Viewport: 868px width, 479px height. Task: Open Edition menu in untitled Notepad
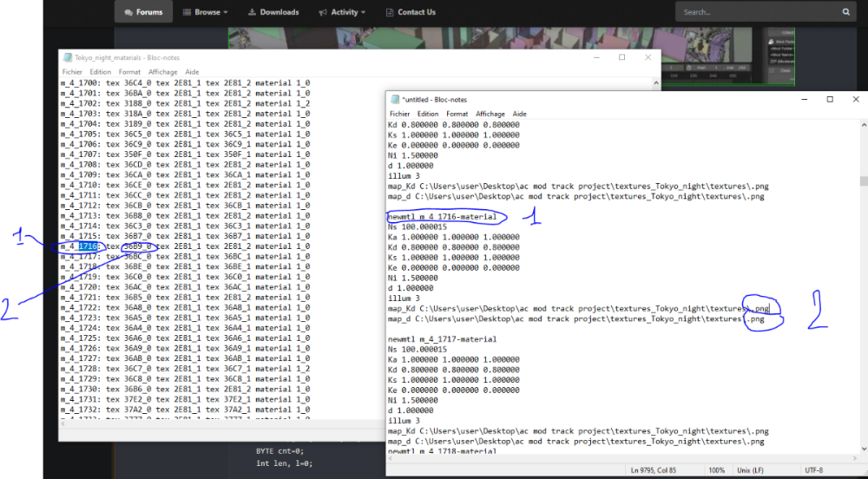(x=427, y=114)
